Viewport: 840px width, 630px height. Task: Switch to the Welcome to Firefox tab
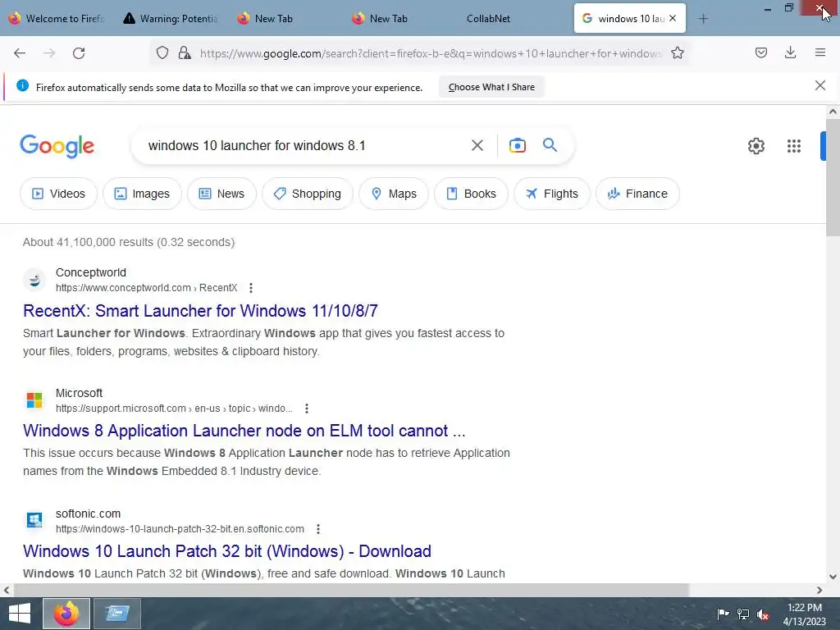[x=57, y=19]
